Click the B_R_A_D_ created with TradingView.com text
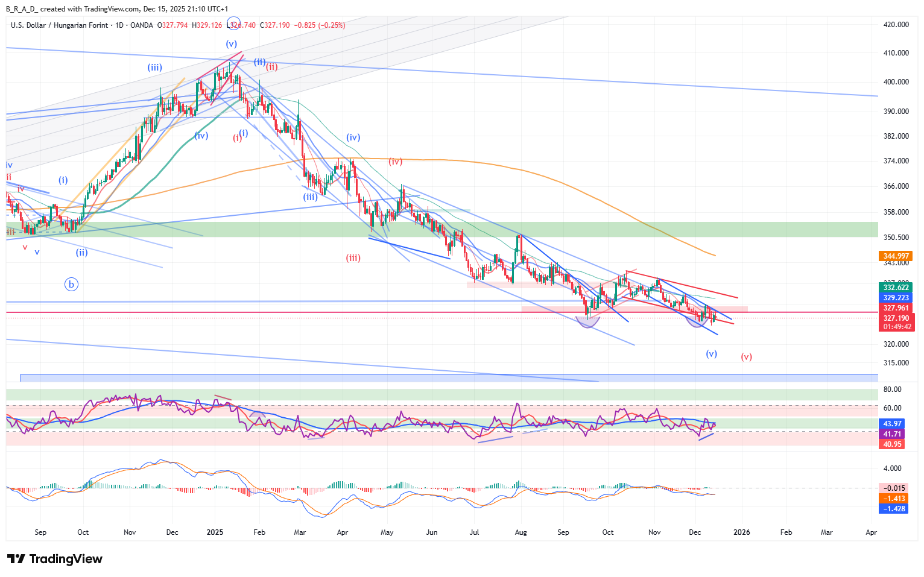 click(x=117, y=9)
